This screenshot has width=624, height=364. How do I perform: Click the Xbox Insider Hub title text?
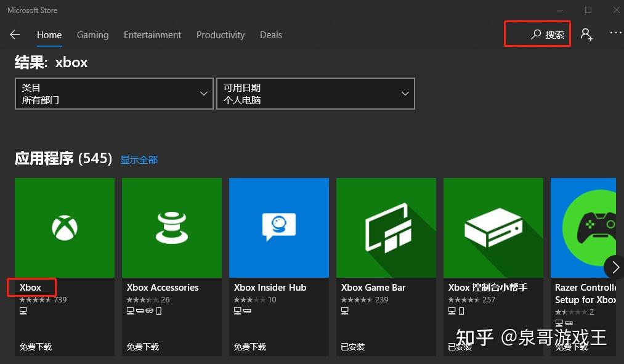tap(270, 287)
